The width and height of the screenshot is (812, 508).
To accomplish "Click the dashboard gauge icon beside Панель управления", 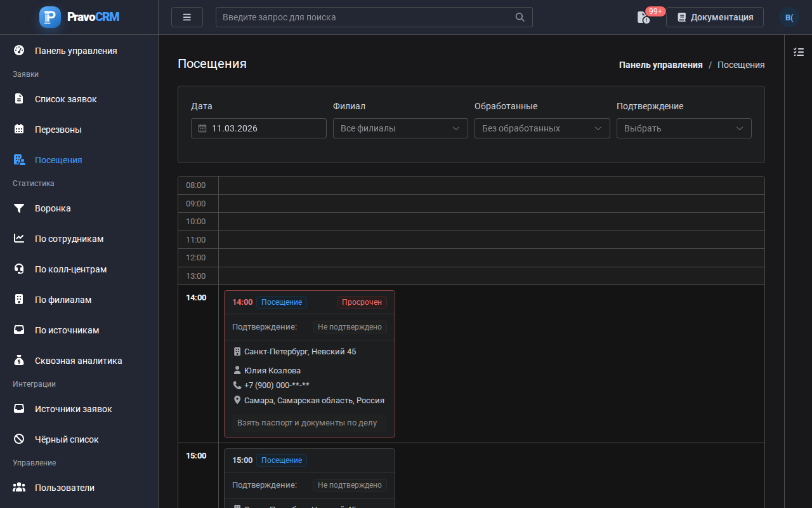I will [x=19, y=51].
